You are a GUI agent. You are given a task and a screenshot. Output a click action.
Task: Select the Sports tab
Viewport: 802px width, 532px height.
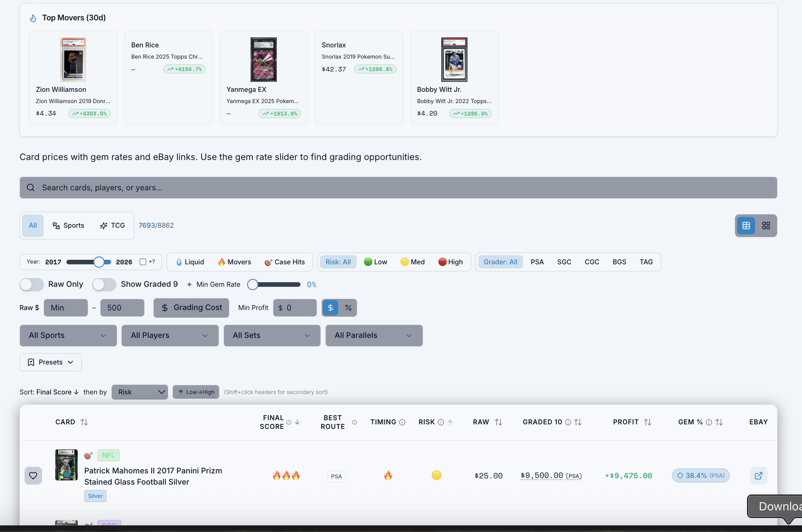point(69,225)
